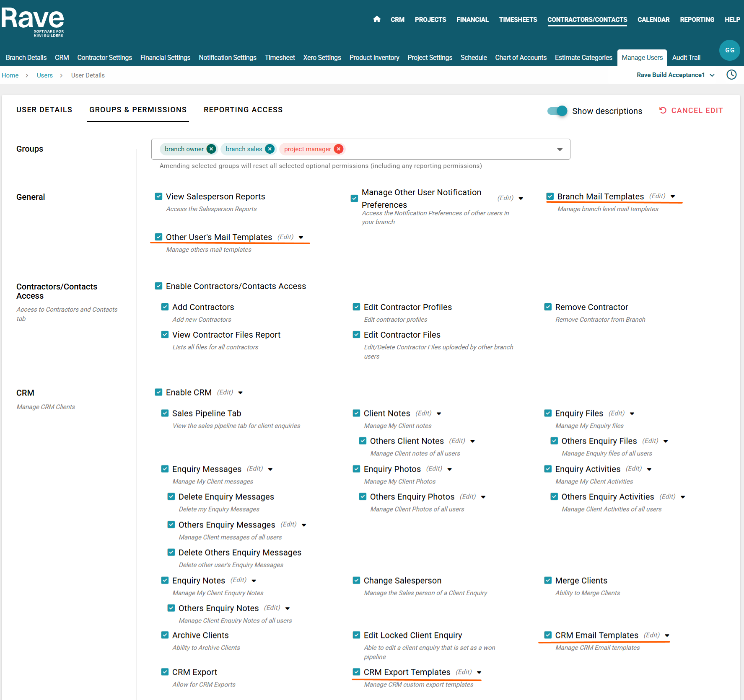Open the Groups selection dropdown arrow
Viewport: 744px width, 700px height.
click(x=560, y=150)
